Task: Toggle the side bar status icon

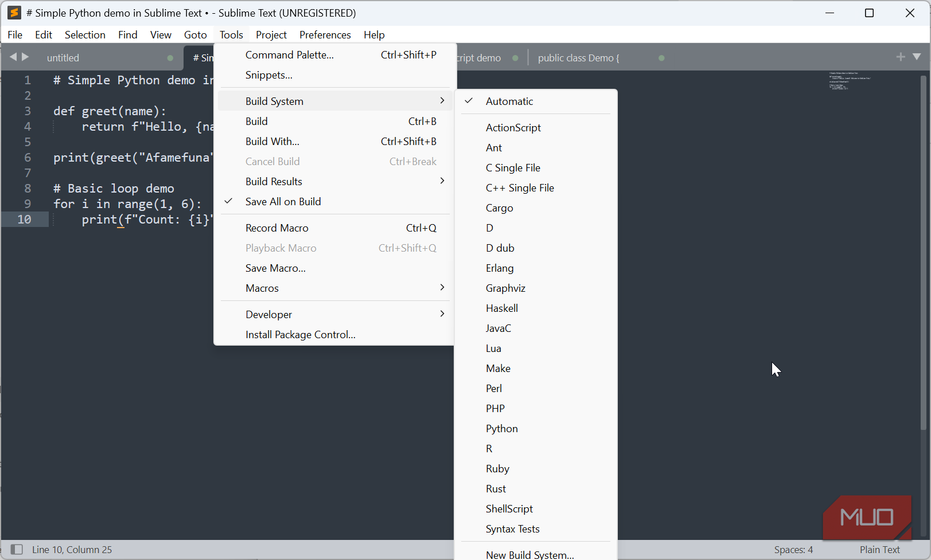Action: 17,550
